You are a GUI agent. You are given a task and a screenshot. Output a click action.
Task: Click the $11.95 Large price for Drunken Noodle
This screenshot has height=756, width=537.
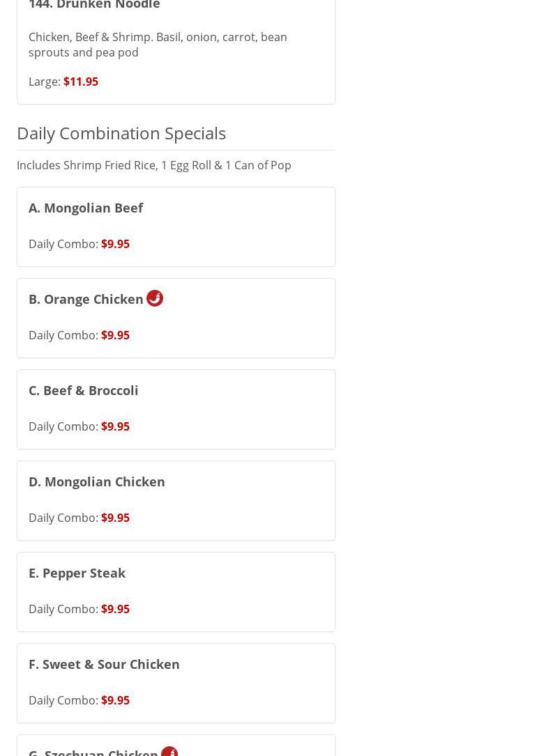[81, 82]
